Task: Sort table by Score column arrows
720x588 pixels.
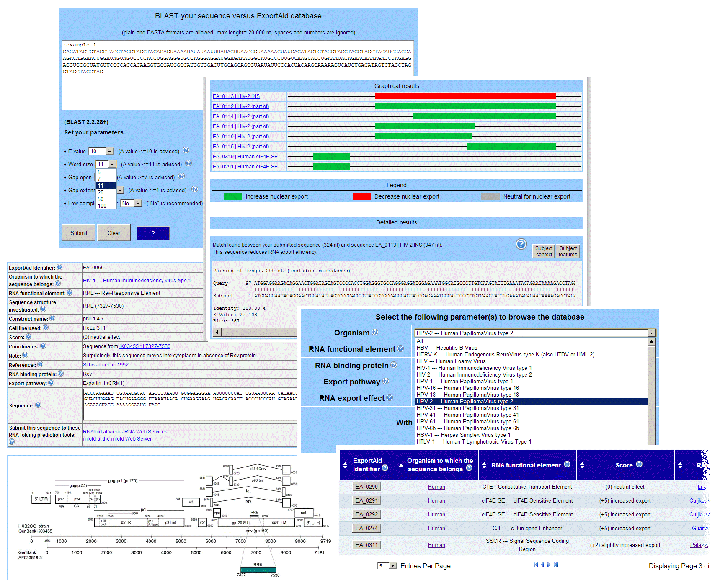Action: tap(582, 465)
